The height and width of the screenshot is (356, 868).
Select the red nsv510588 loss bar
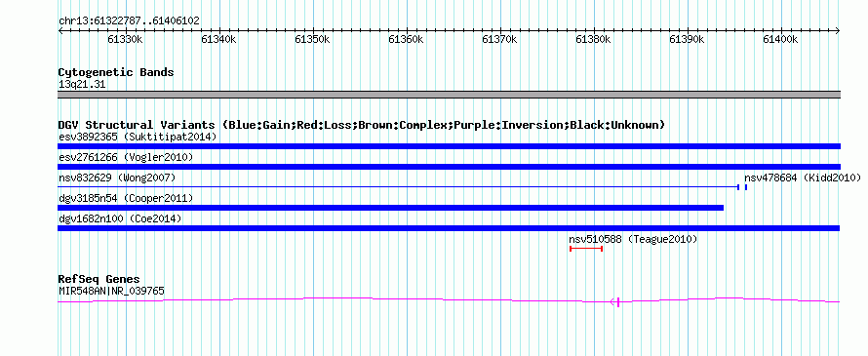(x=586, y=249)
